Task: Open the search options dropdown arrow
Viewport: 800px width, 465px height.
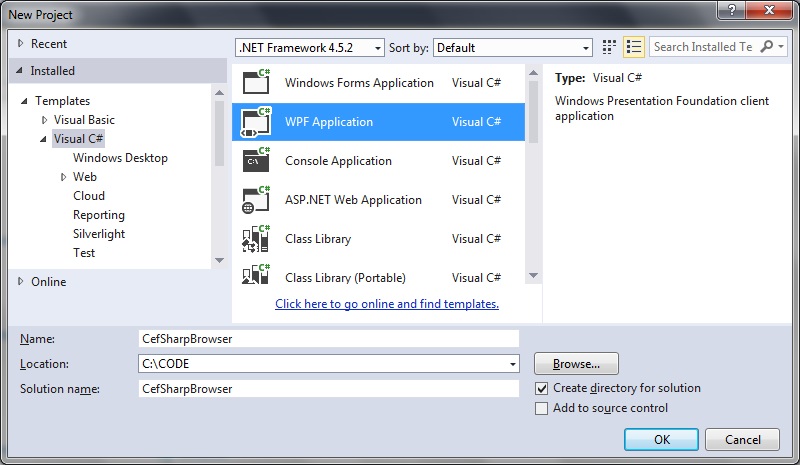Action: pos(781,46)
